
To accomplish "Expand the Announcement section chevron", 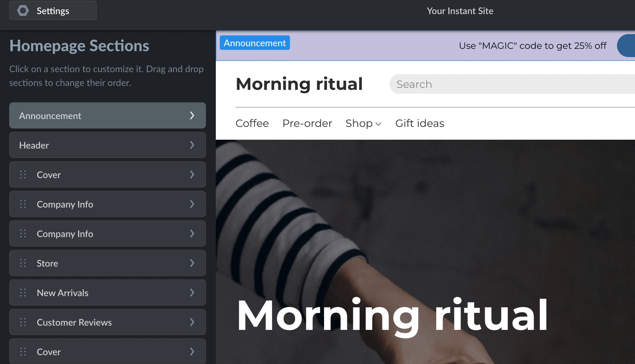I will pyautogui.click(x=192, y=115).
